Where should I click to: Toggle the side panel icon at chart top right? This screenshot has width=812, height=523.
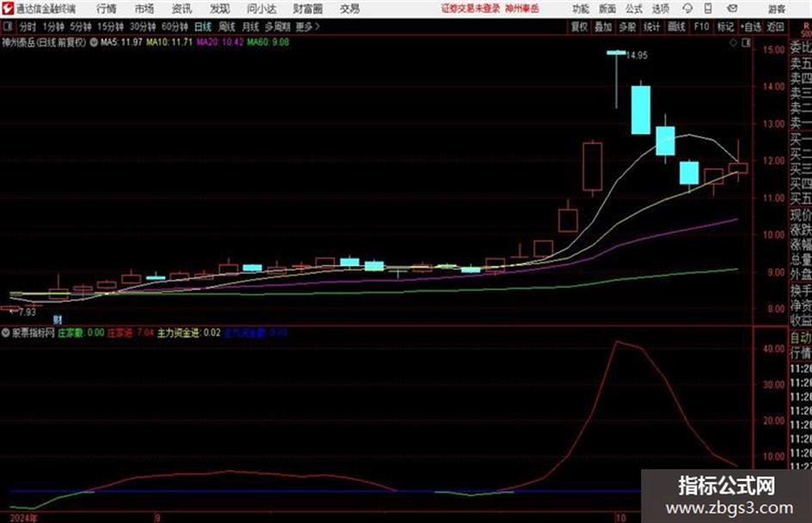(x=746, y=43)
